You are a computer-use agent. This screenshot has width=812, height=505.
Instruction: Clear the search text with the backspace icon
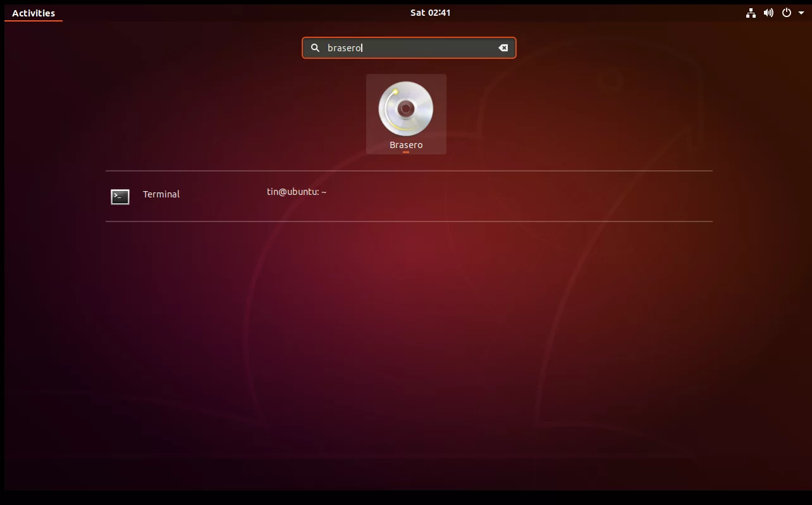tap(503, 48)
